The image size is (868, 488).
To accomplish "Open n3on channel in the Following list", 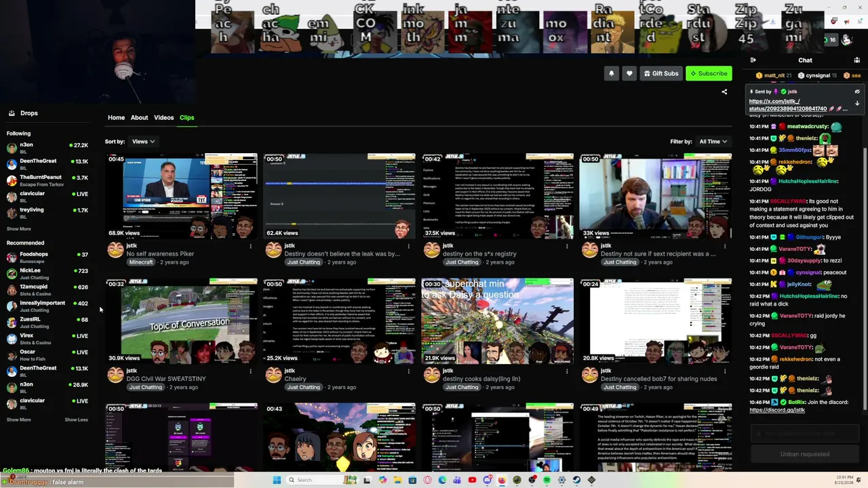I will point(47,148).
